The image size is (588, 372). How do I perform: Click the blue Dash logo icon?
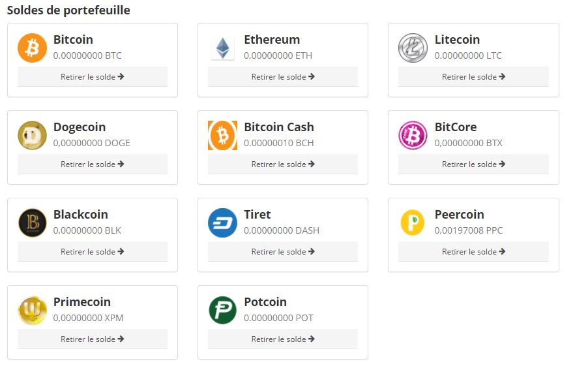[x=223, y=223]
